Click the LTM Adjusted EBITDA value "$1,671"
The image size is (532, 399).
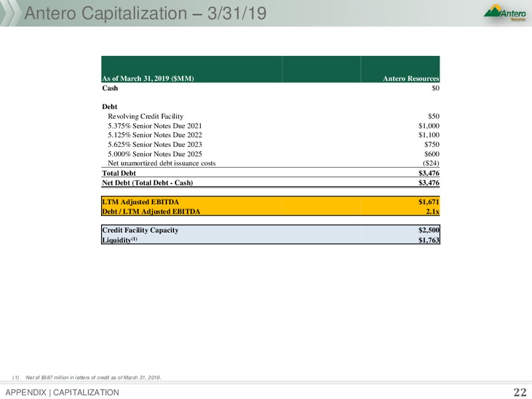(429, 202)
